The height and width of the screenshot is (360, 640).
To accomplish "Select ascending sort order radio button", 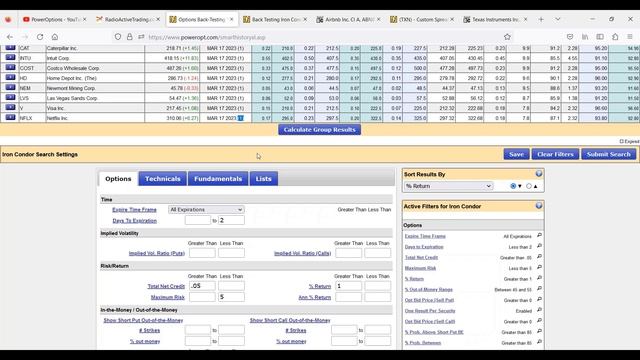I will pyautogui.click(x=529, y=186).
